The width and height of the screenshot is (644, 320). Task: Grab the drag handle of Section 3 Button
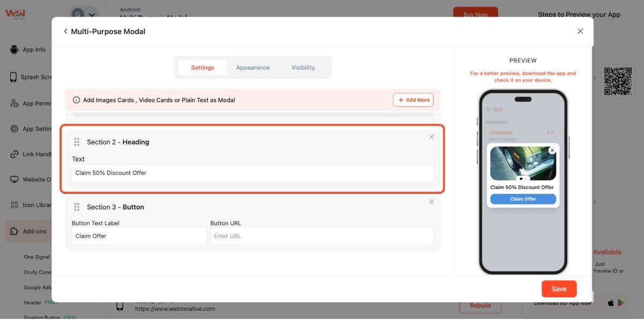[x=77, y=207]
